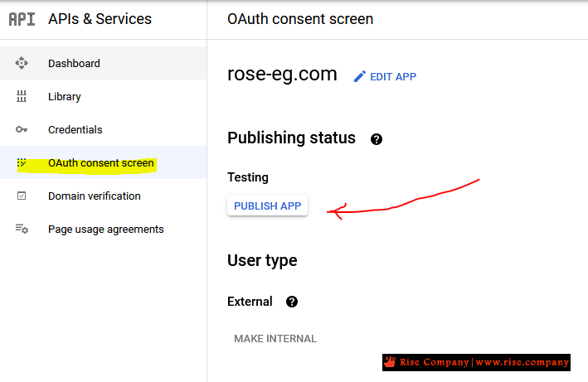
Task: Select OAuth consent screen in sidebar
Action: click(103, 162)
